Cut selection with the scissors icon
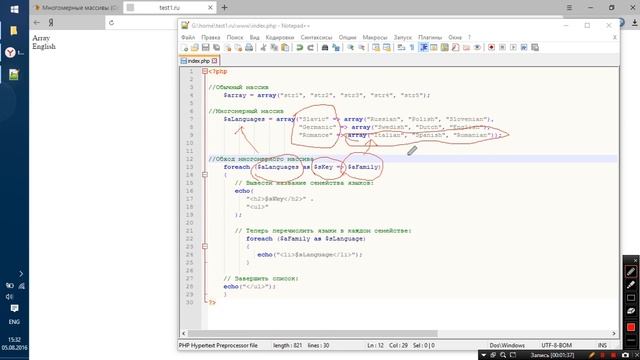This screenshot has height=360, width=640. [x=263, y=48]
